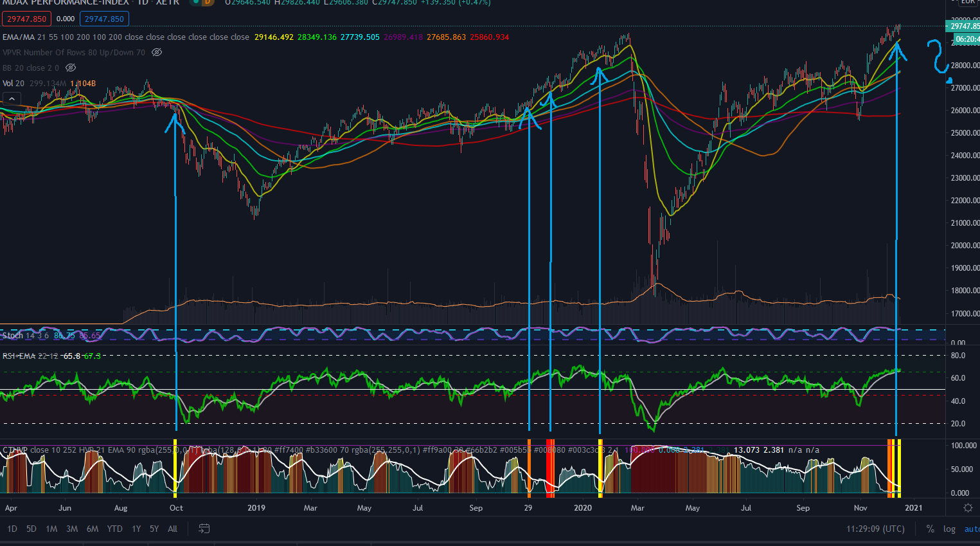Screen dimensions: 980x546
Task: Show the hidden BB 20 indicator
Action: coord(71,68)
